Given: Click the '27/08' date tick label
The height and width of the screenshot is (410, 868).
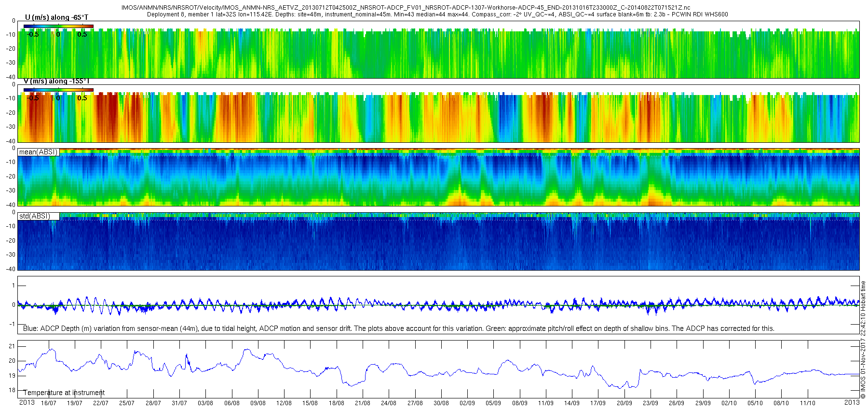Looking at the screenshot, I should click(415, 403).
